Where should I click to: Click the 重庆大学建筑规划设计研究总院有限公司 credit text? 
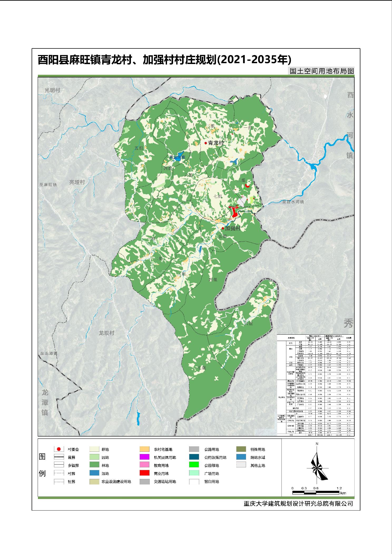point(298,503)
